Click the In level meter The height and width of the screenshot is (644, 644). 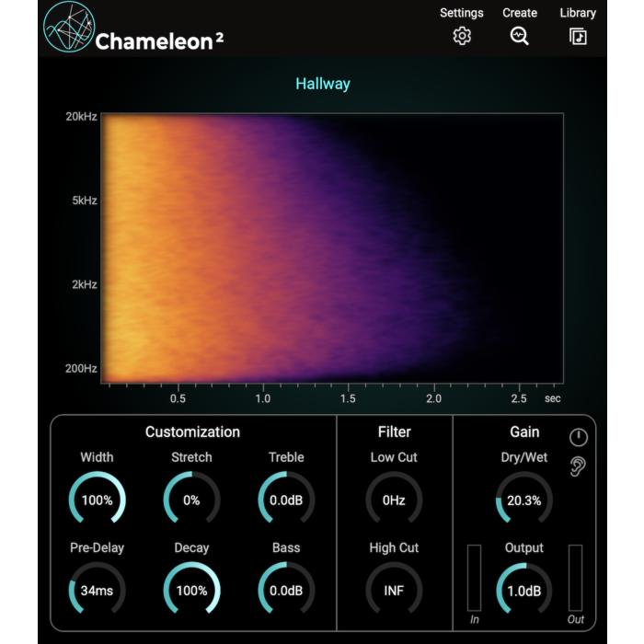click(474, 578)
